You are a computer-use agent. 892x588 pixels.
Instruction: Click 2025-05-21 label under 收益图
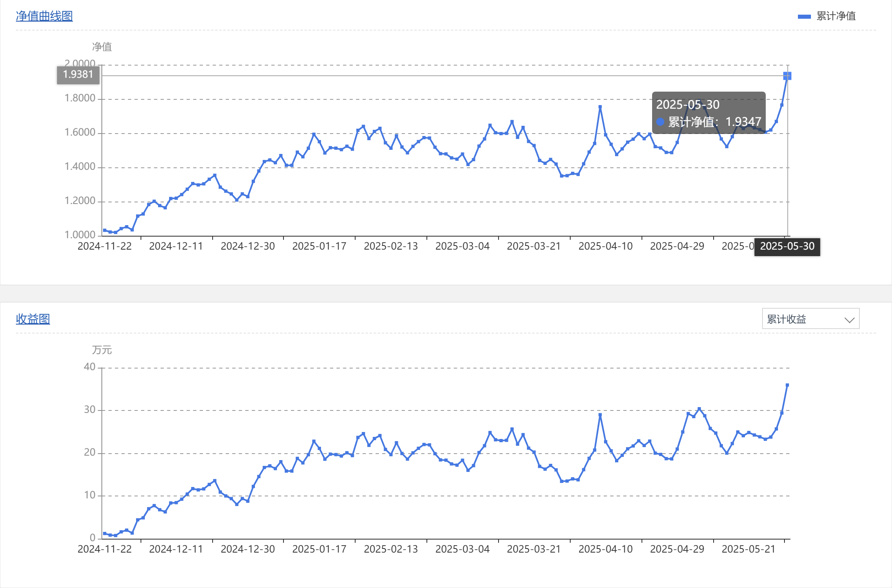tap(748, 549)
